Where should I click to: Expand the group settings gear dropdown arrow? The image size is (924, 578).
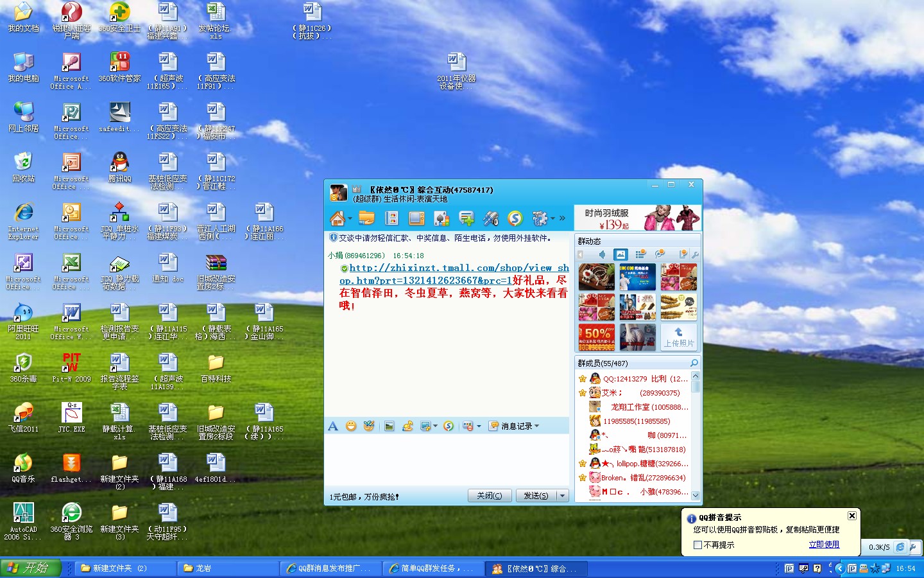(552, 219)
